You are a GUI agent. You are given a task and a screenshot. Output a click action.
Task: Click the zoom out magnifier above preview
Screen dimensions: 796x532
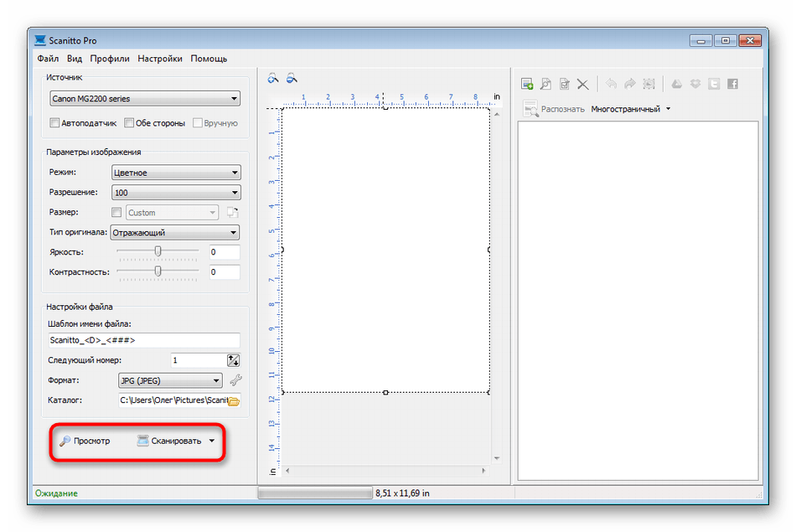[292, 79]
